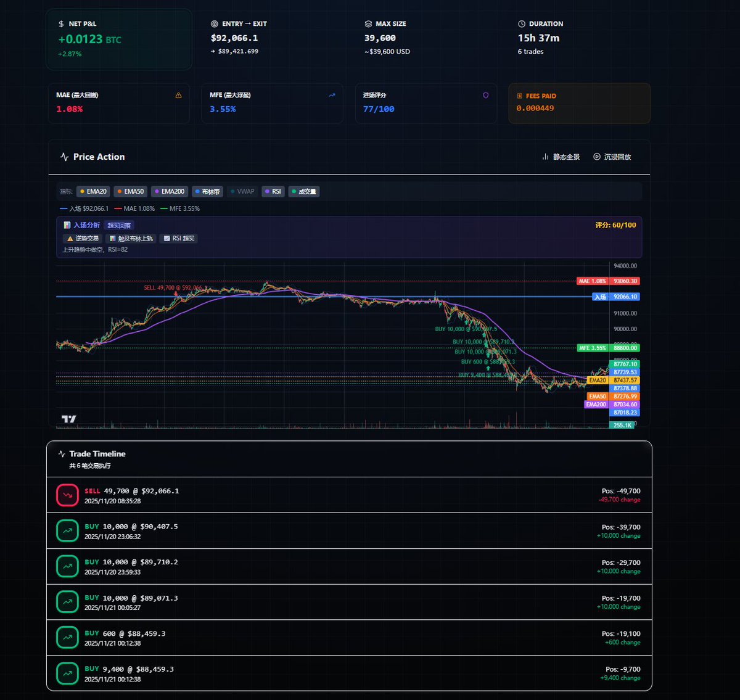Click the green BUY icon at $89,071.3
The height and width of the screenshot is (700, 740).
coord(67,603)
